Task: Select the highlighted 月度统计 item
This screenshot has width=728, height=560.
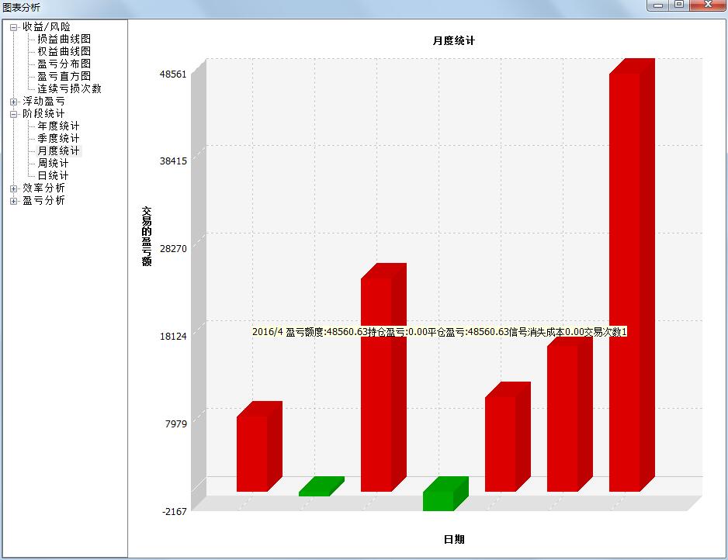Action: click(x=58, y=150)
